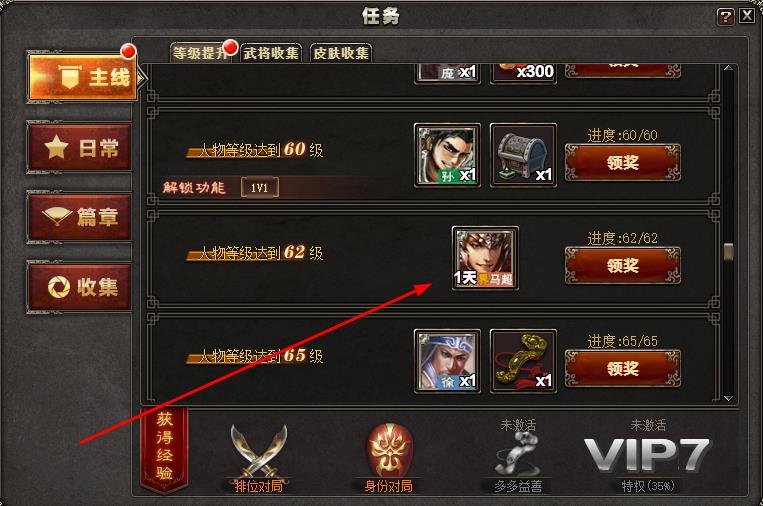Claim the level 60 reward with 领奖
Screen dimensions: 763x506
click(622, 163)
